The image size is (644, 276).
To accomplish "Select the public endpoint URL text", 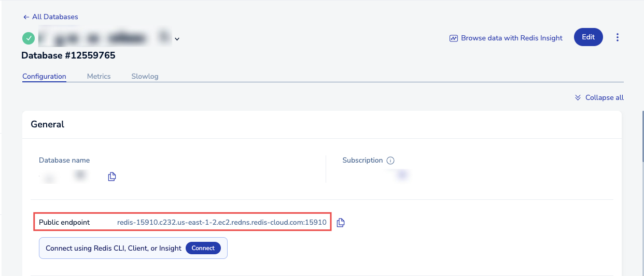I will 221,222.
